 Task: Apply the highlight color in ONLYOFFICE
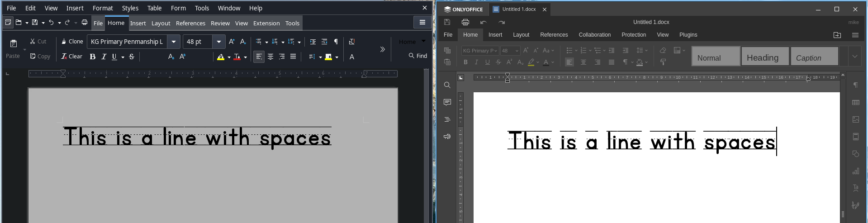pos(531,62)
